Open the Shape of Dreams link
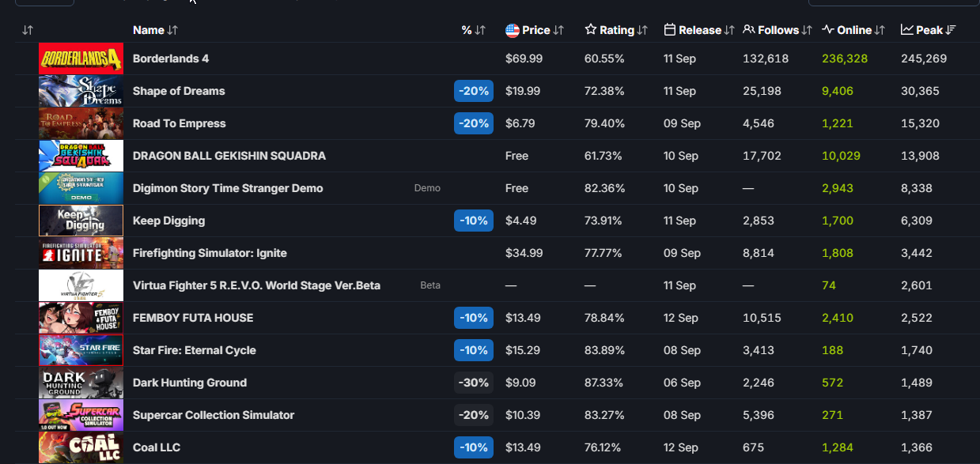Viewport: 980px width, 464px height. click(x=179, y=91)
